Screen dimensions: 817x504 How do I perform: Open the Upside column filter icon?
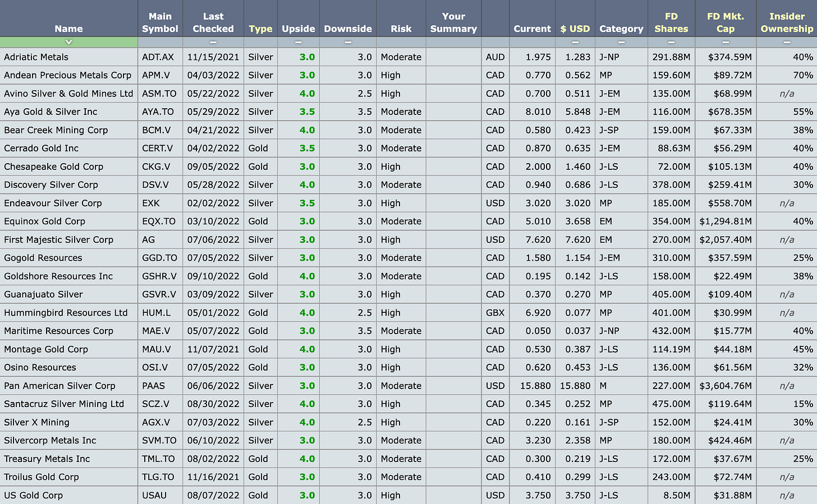click(298, 42)
